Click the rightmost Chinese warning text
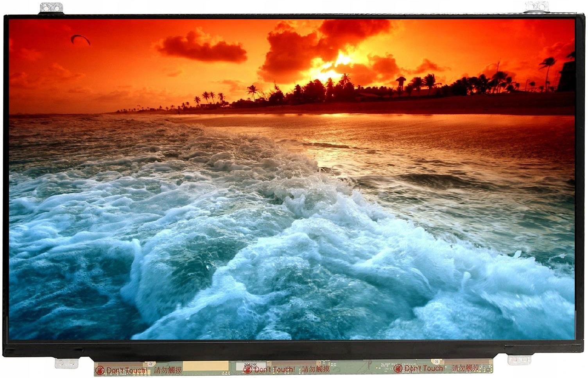The image size is (588, 378). pos(466,368)
